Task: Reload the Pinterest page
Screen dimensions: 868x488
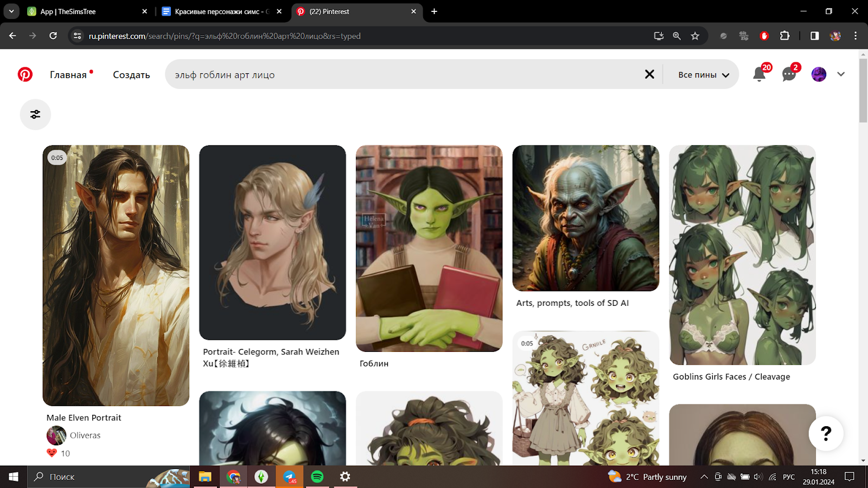Action: click(53, 36)
